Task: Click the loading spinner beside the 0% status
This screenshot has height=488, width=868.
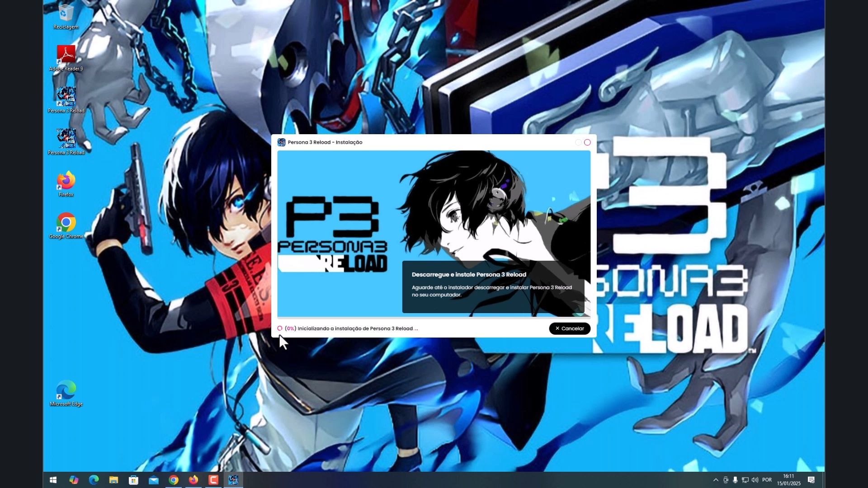Action: coord(280,328)
